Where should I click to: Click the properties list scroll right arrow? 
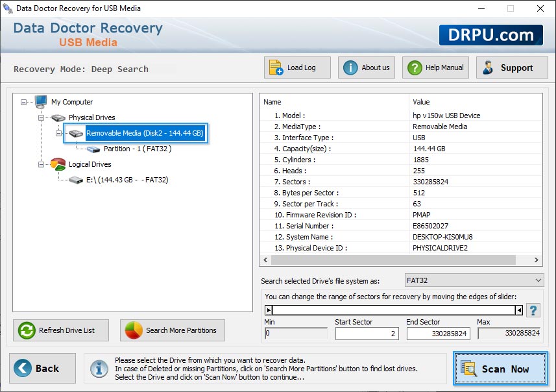pos(536,260)
